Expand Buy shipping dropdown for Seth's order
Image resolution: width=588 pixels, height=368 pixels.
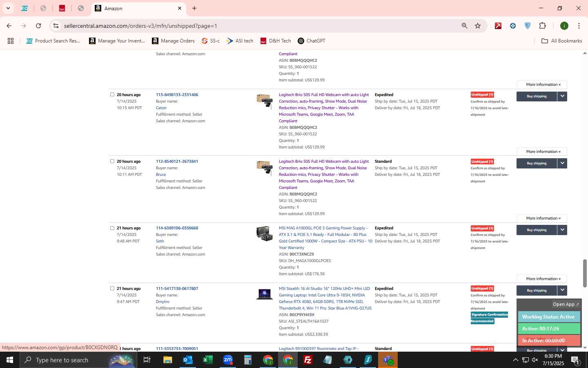coord(562,230)
